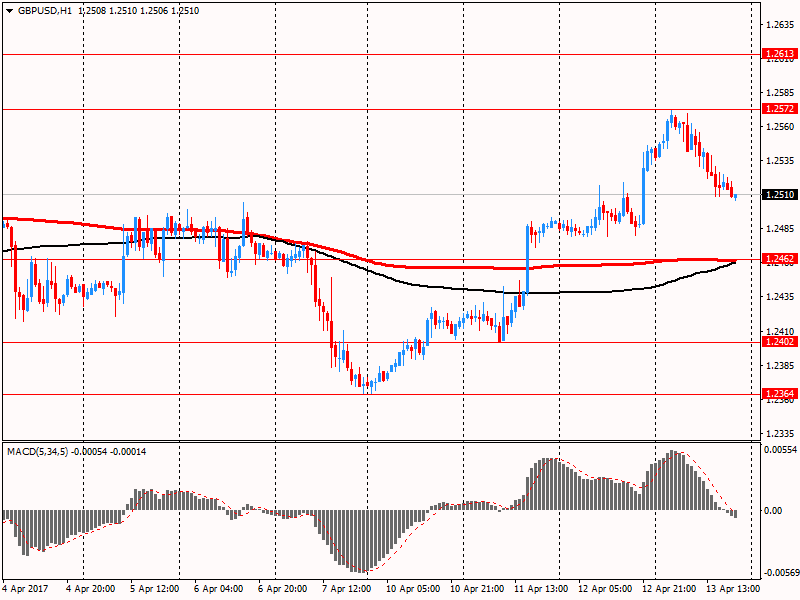This screenshot has width=800, height=600.
Task: Click the current price 1.2510 label
Action: pyautogui.click(x=780, y=194)
